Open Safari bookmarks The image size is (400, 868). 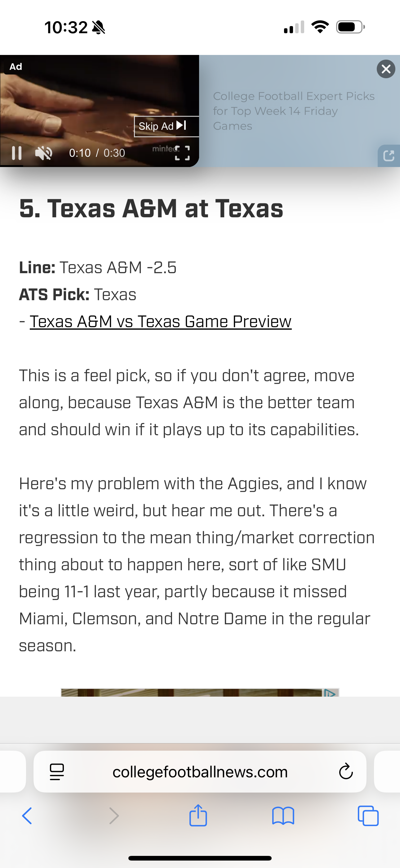click(x=283, y=816)
